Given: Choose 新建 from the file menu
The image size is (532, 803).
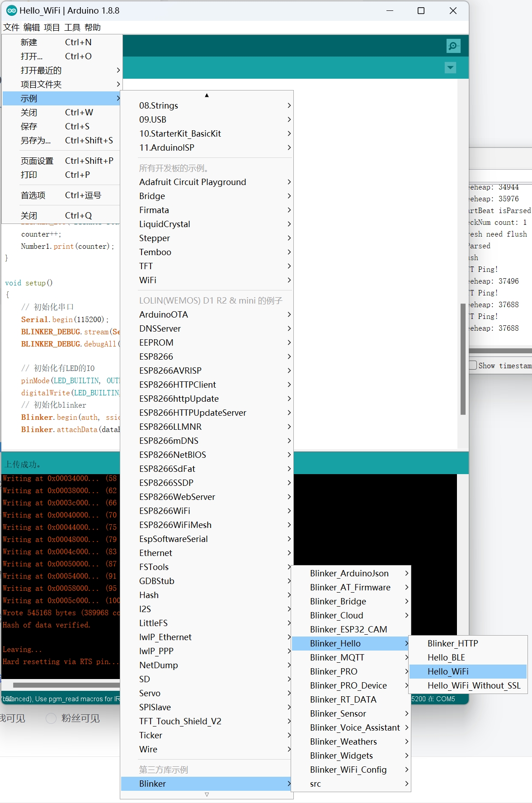Looking at the screenshot, I should (x=62, y=42).
